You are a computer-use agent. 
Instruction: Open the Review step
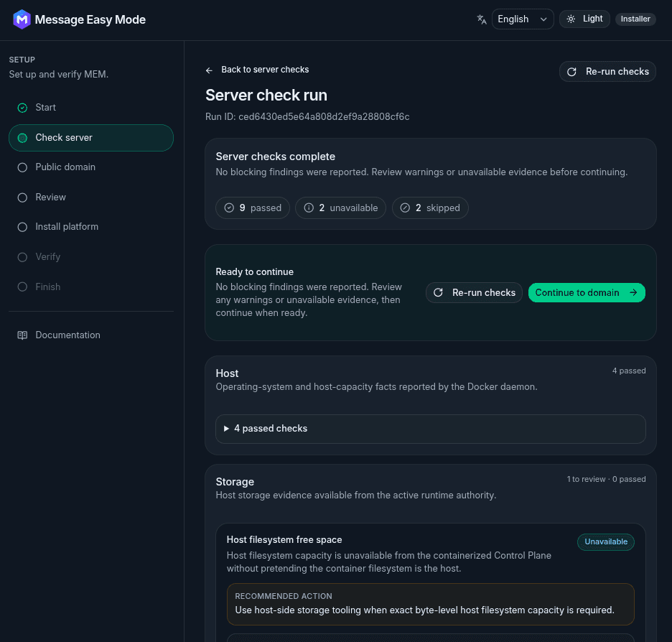pyautogui.click(x=91, y=197)
